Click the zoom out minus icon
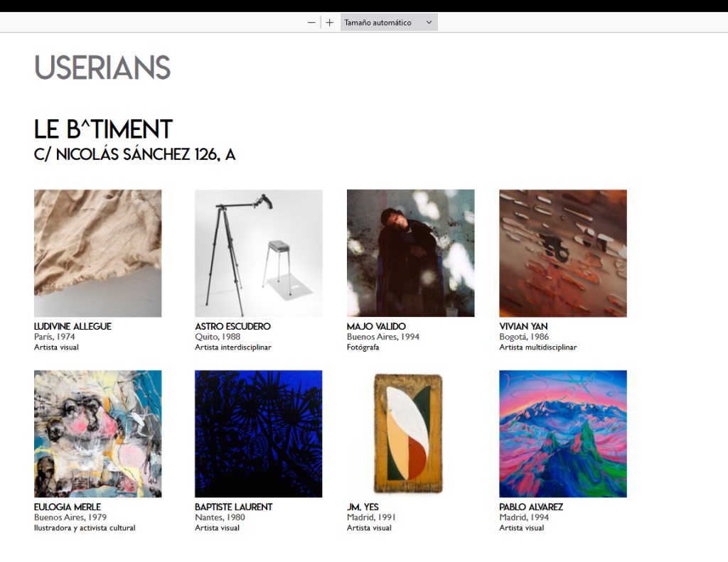This screenshot has height=562, width=728. point(311,22)
